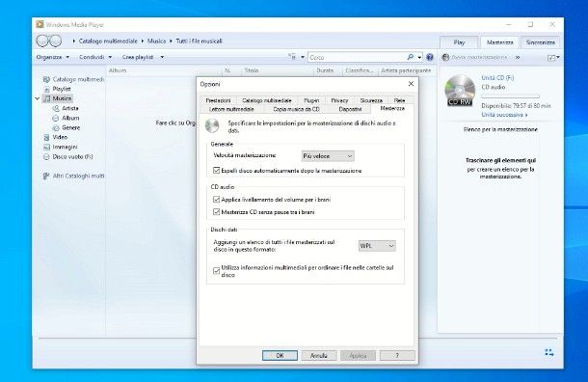Click the Playlist icon in the sidebar

click(46, 89)
